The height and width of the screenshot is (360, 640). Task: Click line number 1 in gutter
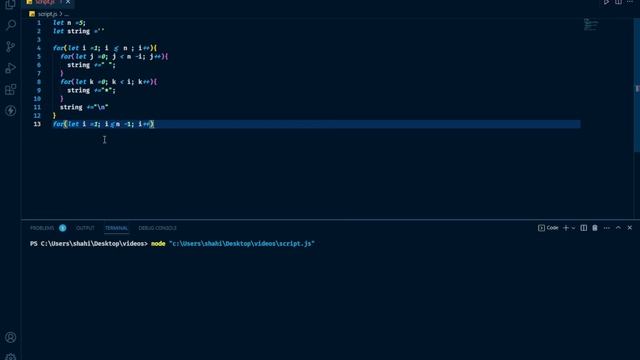tap(39, 23)
